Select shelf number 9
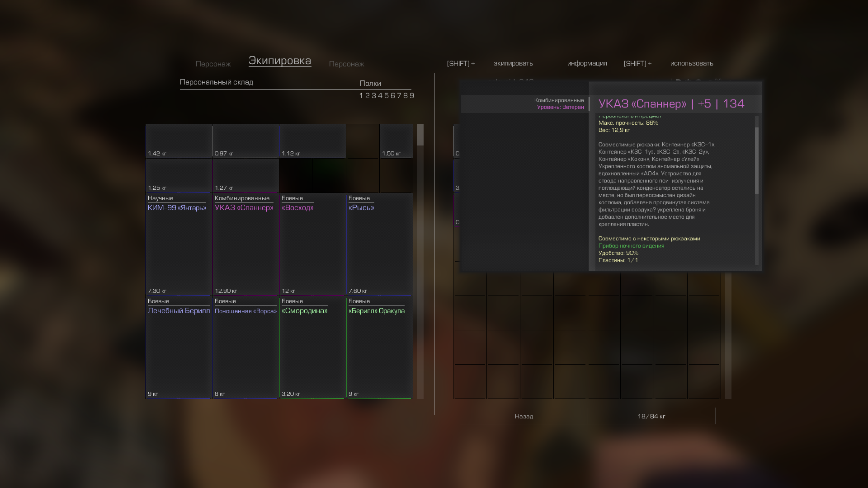Image resolution: width=868 pixels, height=488 pixels. [x=412, y=96]
